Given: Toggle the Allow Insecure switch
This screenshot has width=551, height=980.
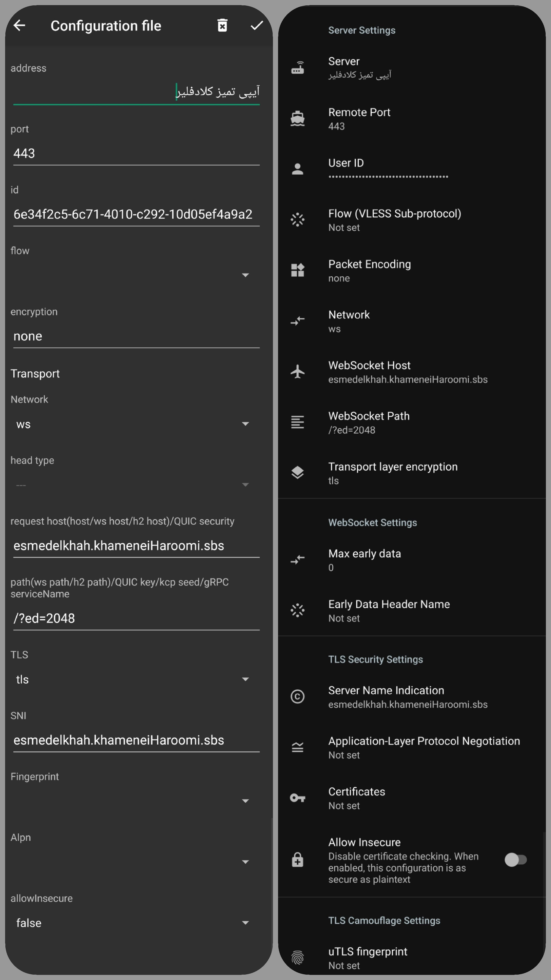Looking at the screenshot, I should tap(515, 859).
